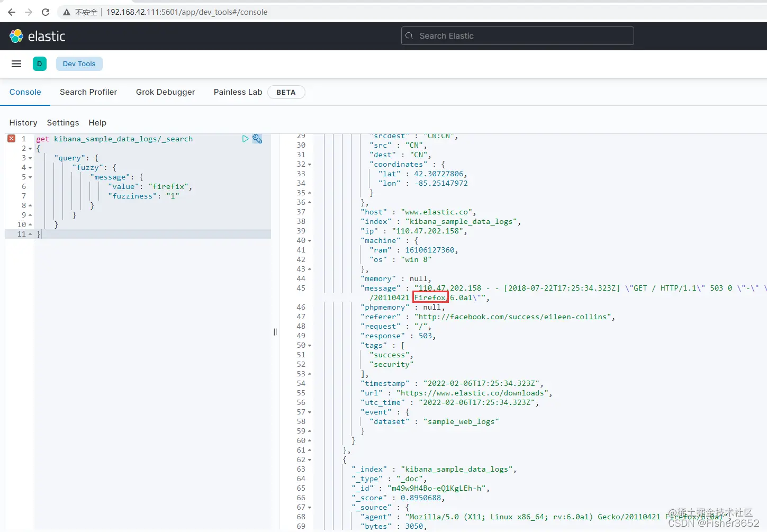Click the "value": "firefix" line

(150, 186)
